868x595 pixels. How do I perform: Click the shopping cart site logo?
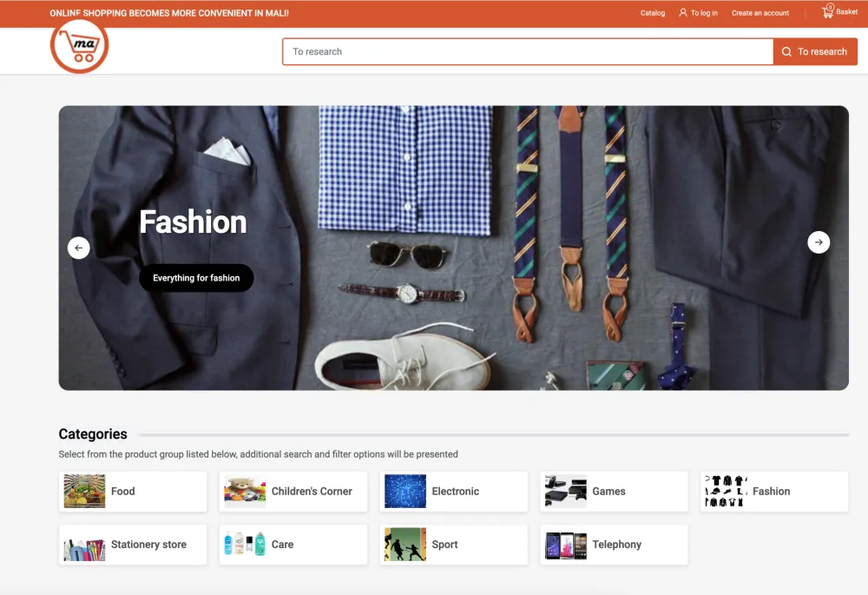(79, 46)
